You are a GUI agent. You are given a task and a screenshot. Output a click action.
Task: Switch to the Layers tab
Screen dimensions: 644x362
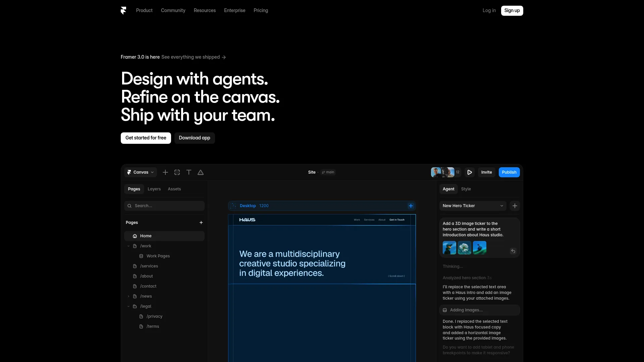154,189
